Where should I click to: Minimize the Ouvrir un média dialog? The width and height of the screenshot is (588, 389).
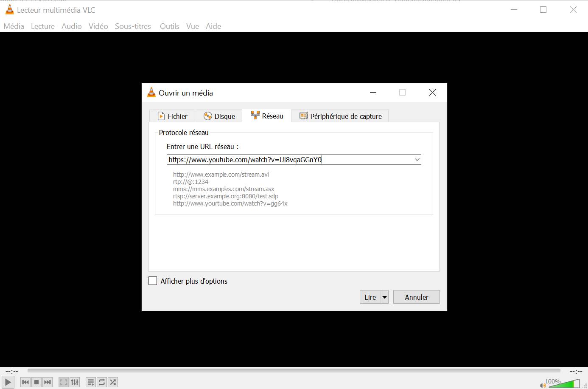(x=373, y=93)
